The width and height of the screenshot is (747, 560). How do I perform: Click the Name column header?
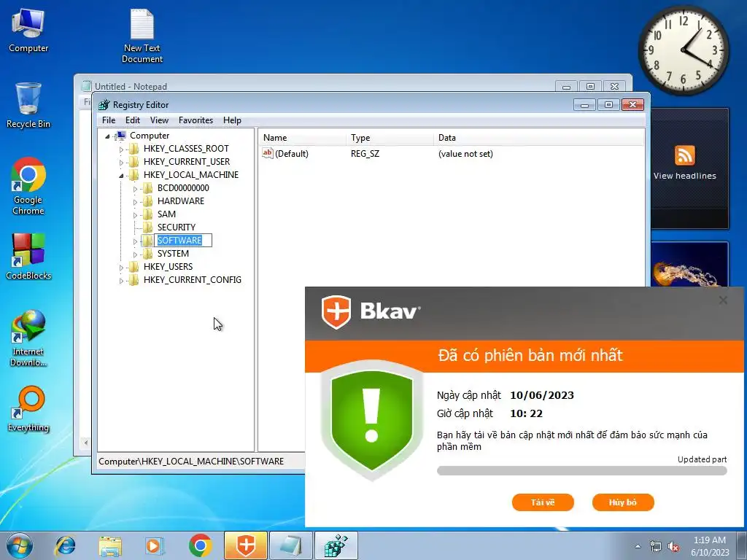coord(302,138)
